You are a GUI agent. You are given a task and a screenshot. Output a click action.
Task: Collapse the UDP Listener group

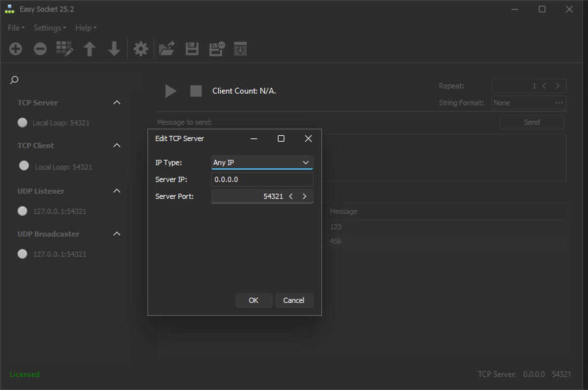[x=117, y=191]
